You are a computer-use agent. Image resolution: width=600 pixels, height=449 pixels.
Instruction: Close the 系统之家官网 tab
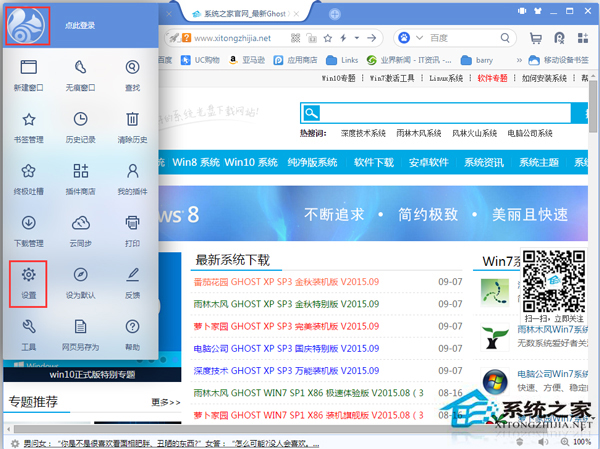tap(296, 14)
